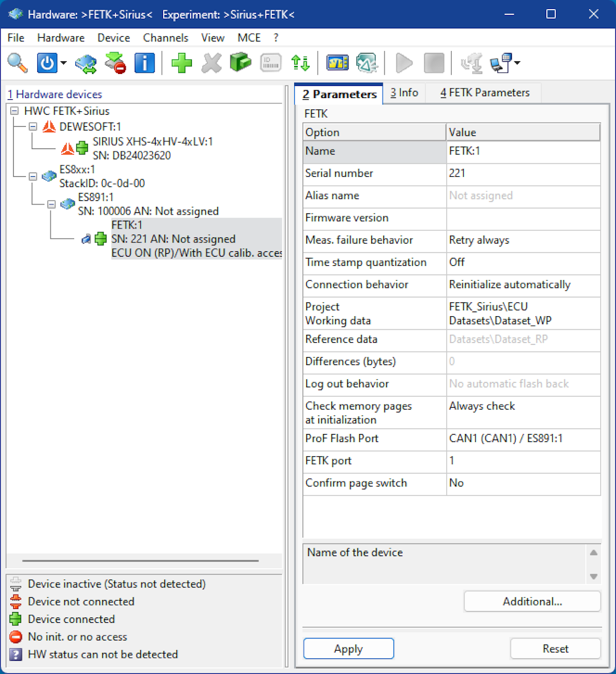
Task: Open the Channels menu
Action: tap(165, 38)
